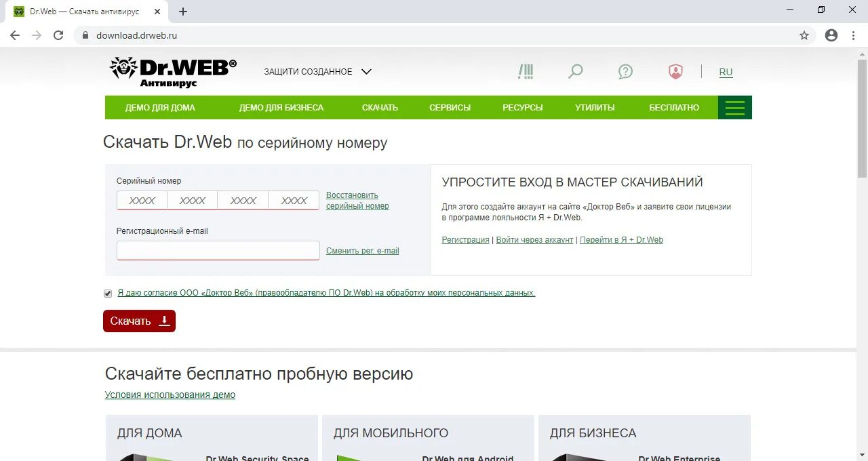Image resolution: width=868 pixels, height=461 pixels.
Task: Open the 'Сервисы' menu item
Action: pyautogui.click(x=450, y=108)
